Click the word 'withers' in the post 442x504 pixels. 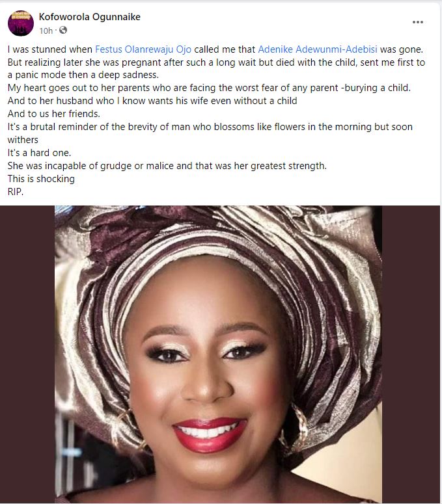[23, 140]
